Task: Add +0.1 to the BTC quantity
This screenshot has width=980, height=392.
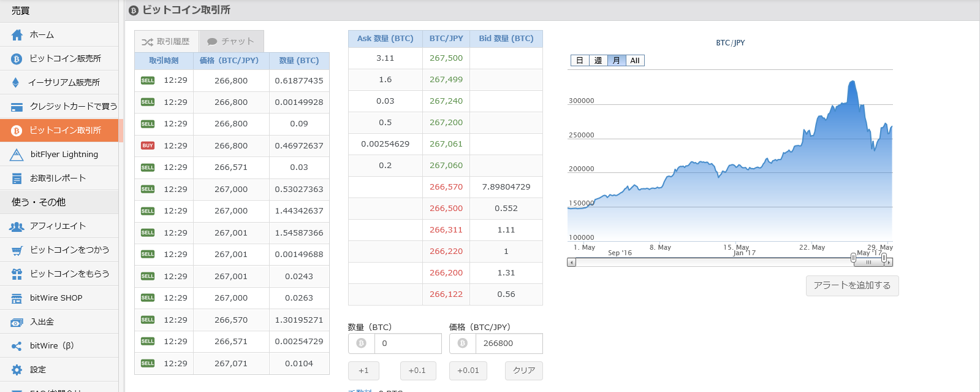Action: 417,371
